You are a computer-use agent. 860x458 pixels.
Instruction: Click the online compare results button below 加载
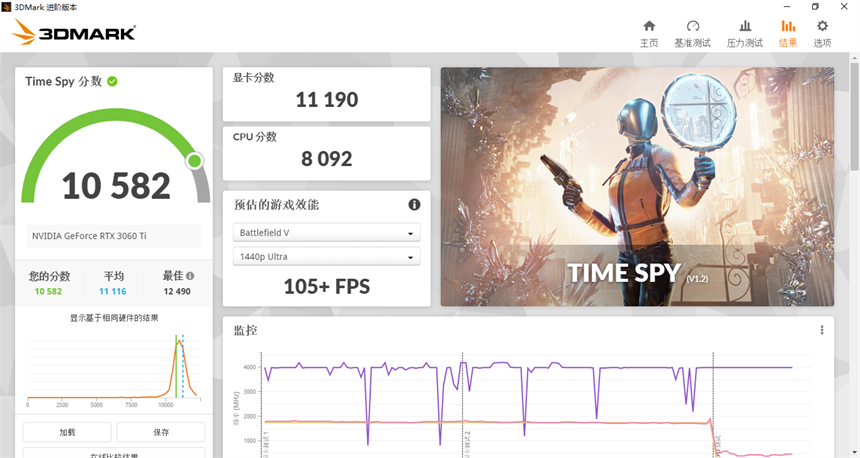tap(114, 454)
